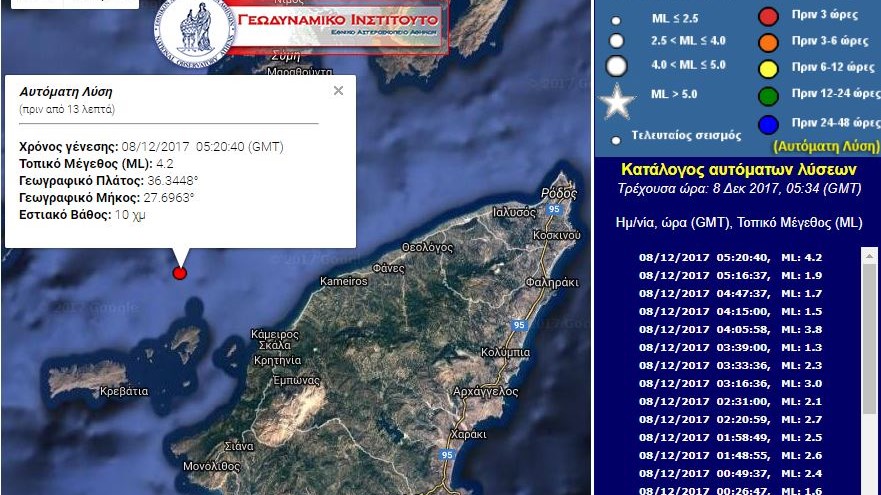Viewport: 881px width, 495px height.
Task: Select catalog entry 03:33:36 ML: 2.3
Action: pyautogui.click(x=730, y=365)
